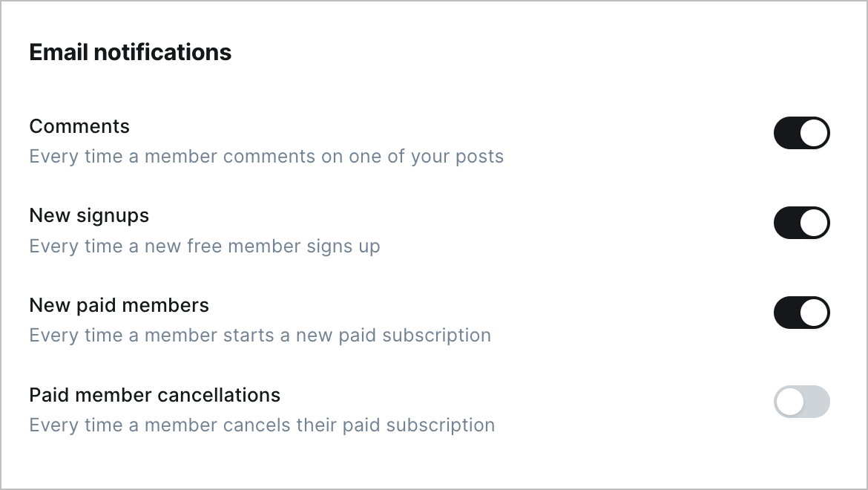The width and height of the screenshot is (868, 490).
Task: Click the "Email notifications" heading
Action: click(x=131, y=53)
